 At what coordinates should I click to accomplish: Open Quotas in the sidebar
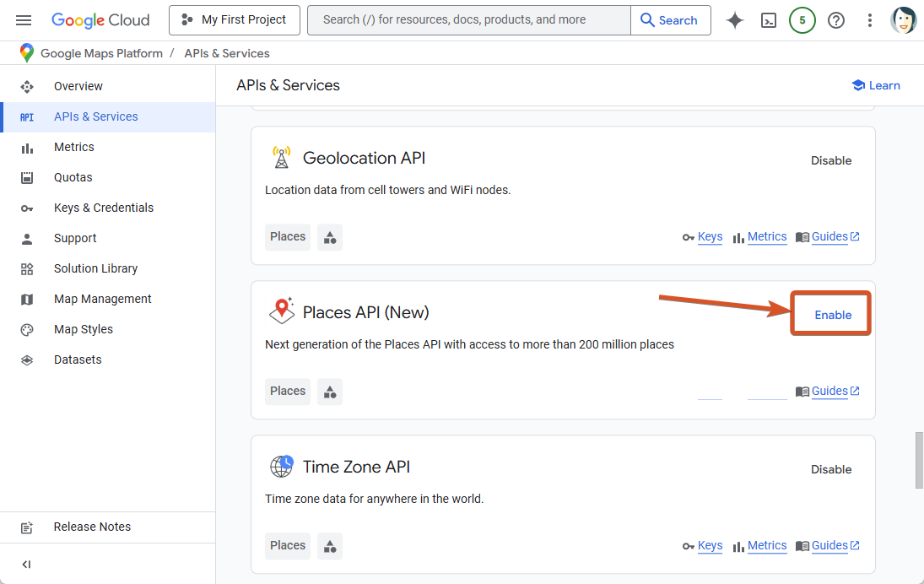click(x=108, y=177)
